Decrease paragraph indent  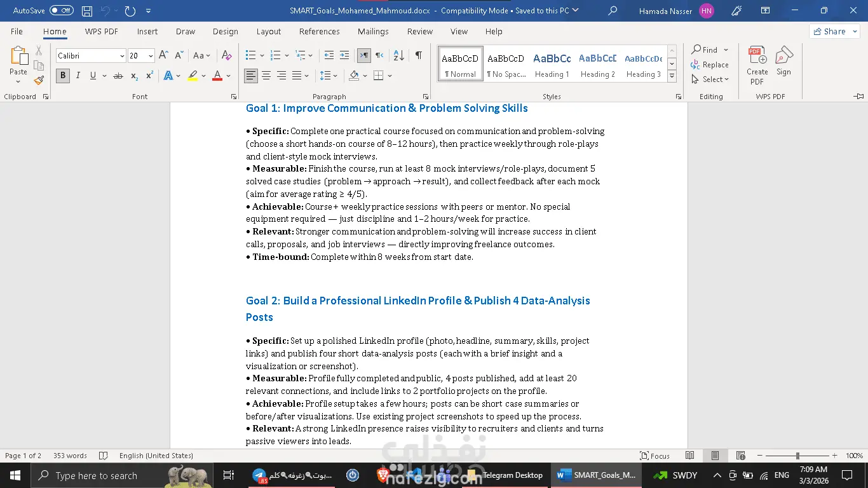click(x=329, y=56)
